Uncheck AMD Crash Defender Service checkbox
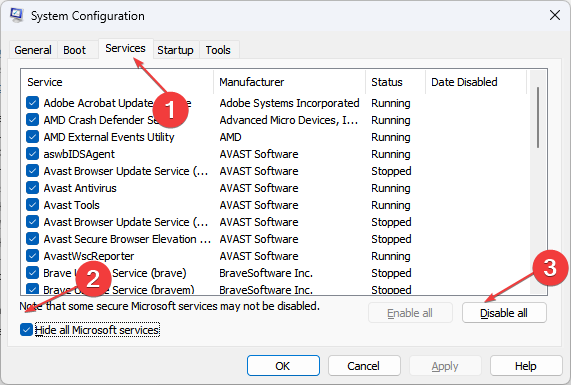This screenshot has height=385, width=571. tap(32, 120)
